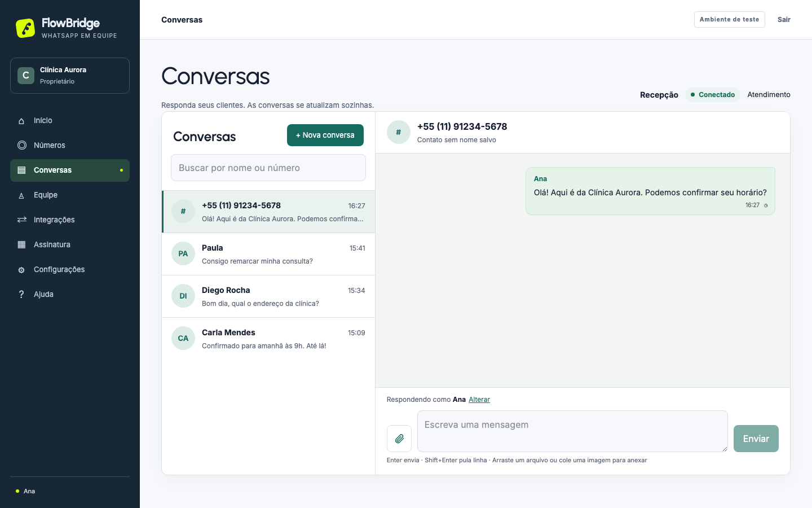Open the Conversas sidebar menu item
The width and height of the screenshot is (812, 508).
pos(70,170)
